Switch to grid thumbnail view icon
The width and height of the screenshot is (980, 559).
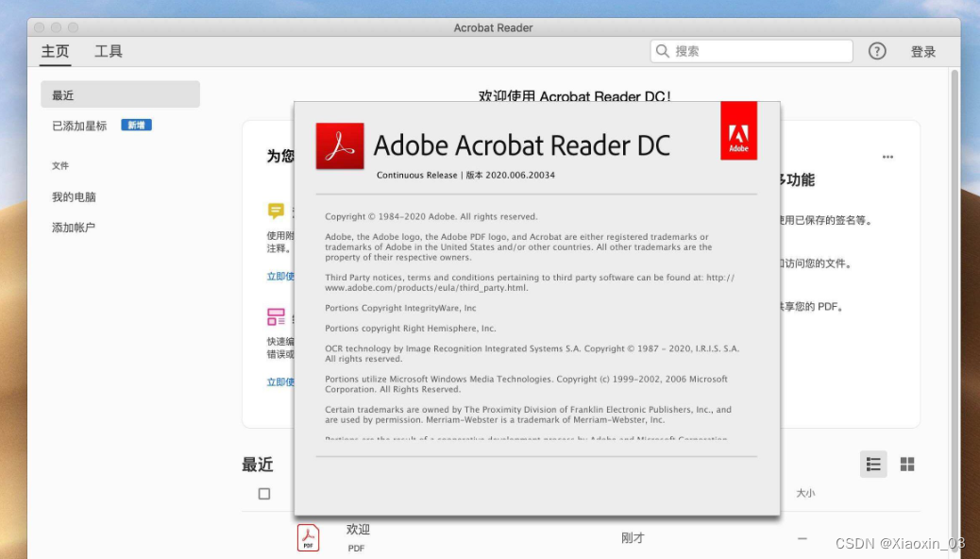(x=907, y=464)
